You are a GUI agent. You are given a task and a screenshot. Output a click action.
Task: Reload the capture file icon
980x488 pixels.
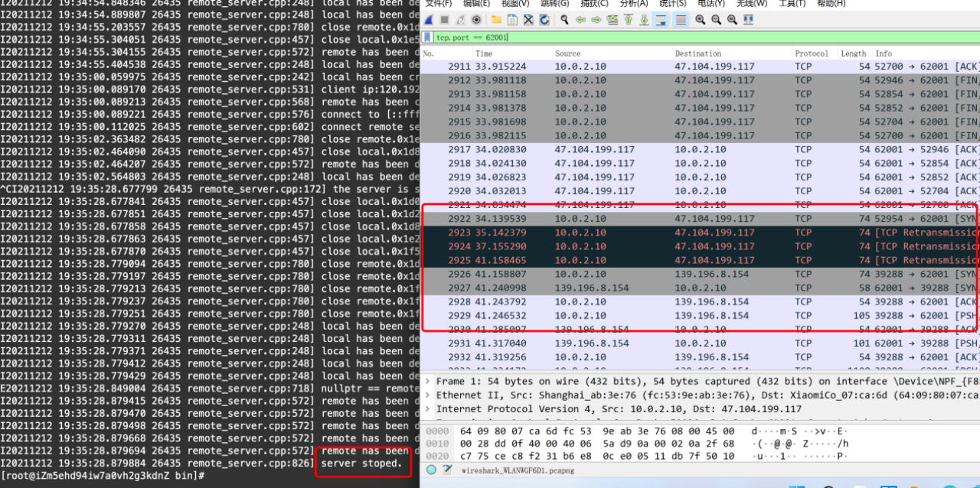pyautogui.click(x=544, y=20)
